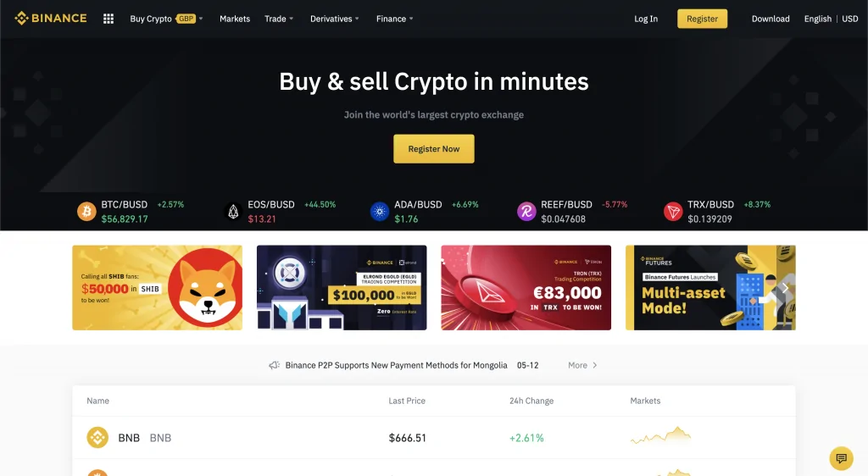Click the Log In link
868x476 pixels.
click(x=646, y=19)
